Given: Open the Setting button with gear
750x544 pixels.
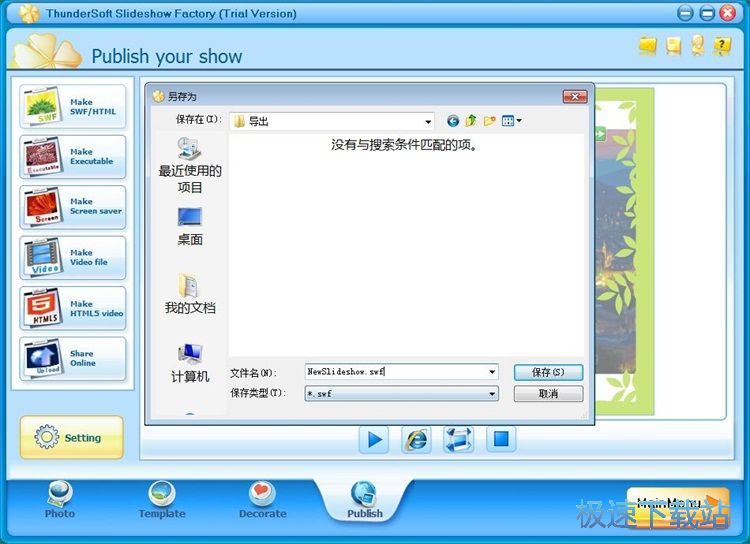Looking at the screenshot, I should 72,437.
